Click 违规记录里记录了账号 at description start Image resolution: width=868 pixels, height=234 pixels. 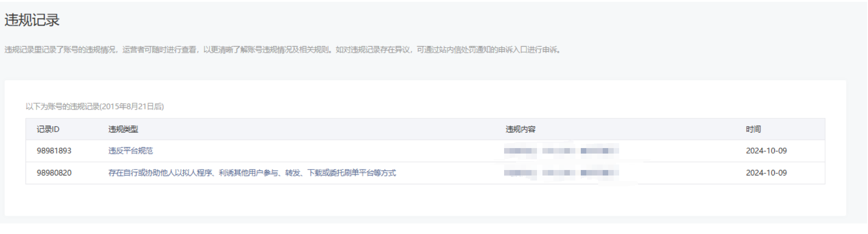coord(42,50)
